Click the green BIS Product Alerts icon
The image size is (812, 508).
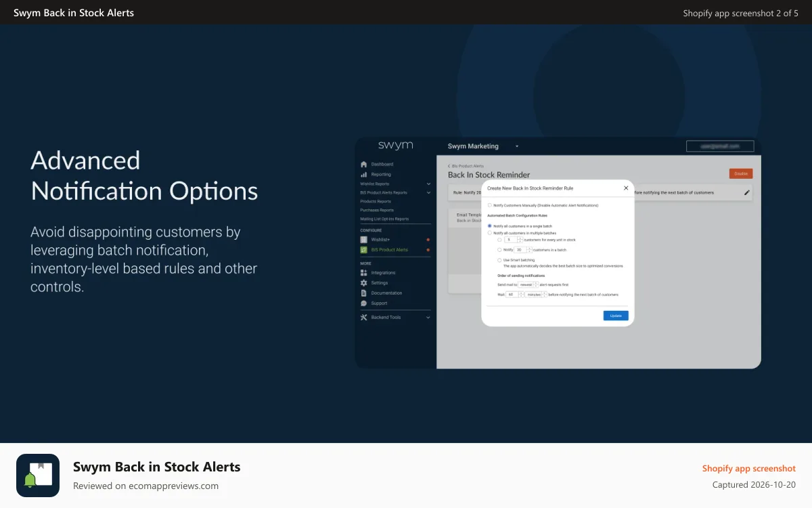coord(363,250)
